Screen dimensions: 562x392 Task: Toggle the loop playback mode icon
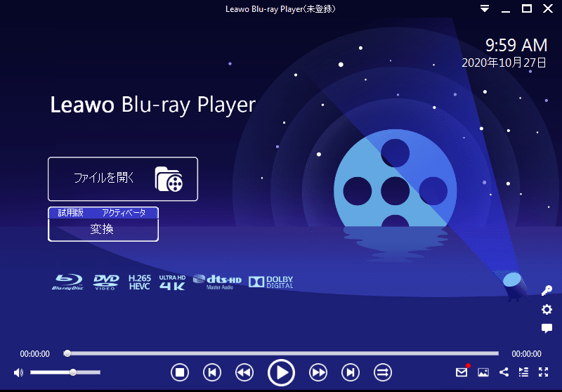pyautogui.click(x=383, y=372)
